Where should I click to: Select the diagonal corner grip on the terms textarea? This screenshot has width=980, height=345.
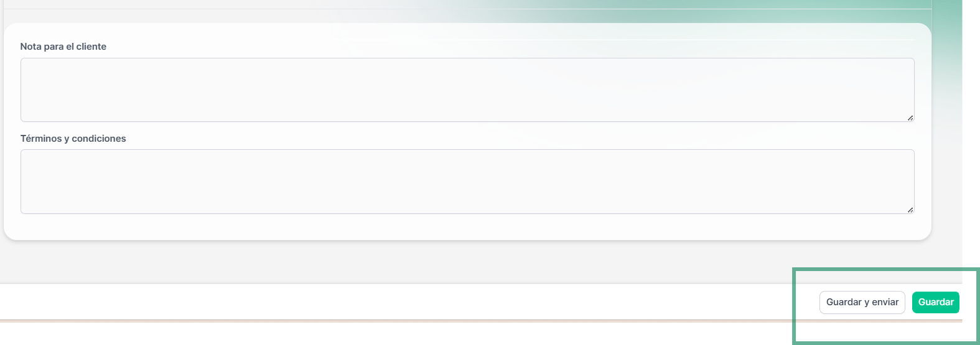pos(910,209)
